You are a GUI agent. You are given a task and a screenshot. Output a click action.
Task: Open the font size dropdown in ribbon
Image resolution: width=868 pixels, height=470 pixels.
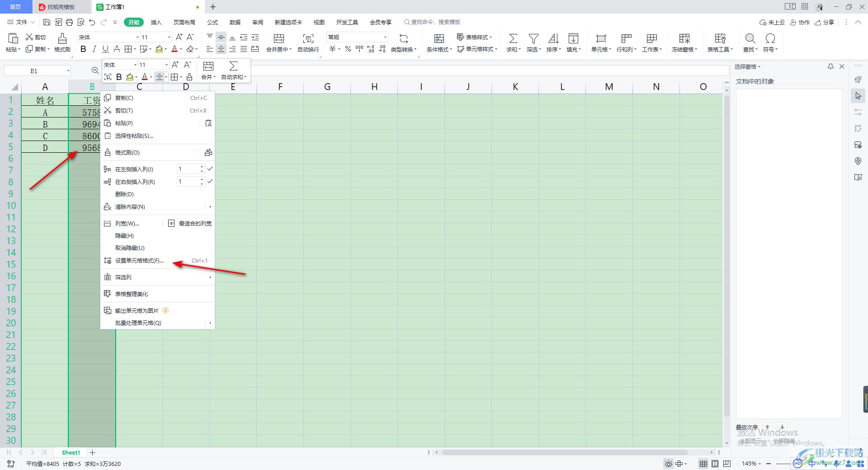click(x=169, y=37)
